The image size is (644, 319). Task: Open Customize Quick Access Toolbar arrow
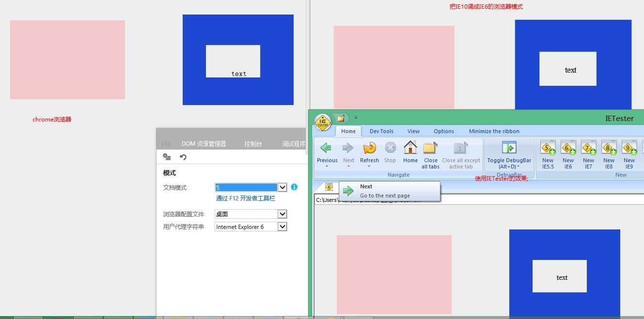(x=356, y=118)
